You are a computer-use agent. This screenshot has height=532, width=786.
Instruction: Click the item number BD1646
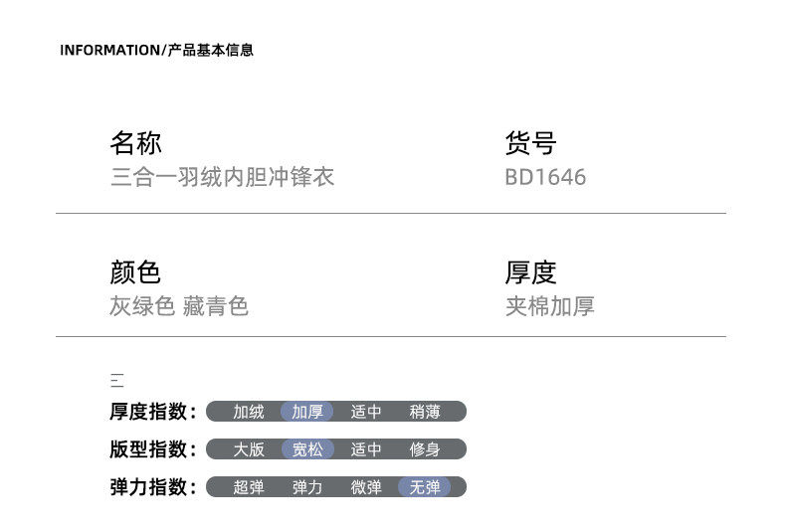pos(545,177)
